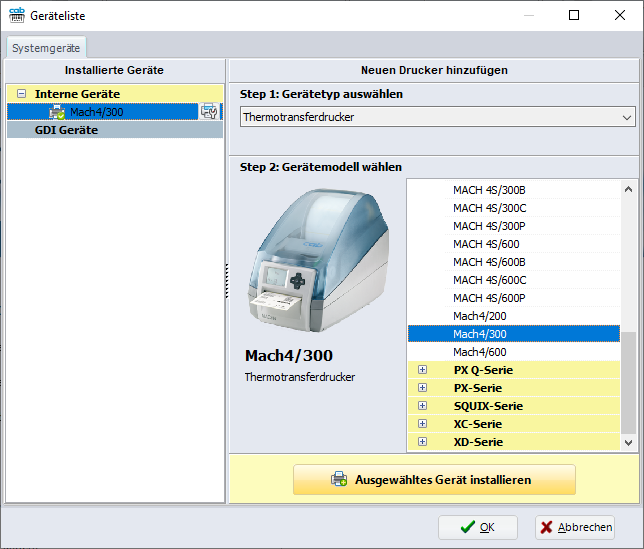Collapse the Interne Geräte tree group

tap(21, 94)
